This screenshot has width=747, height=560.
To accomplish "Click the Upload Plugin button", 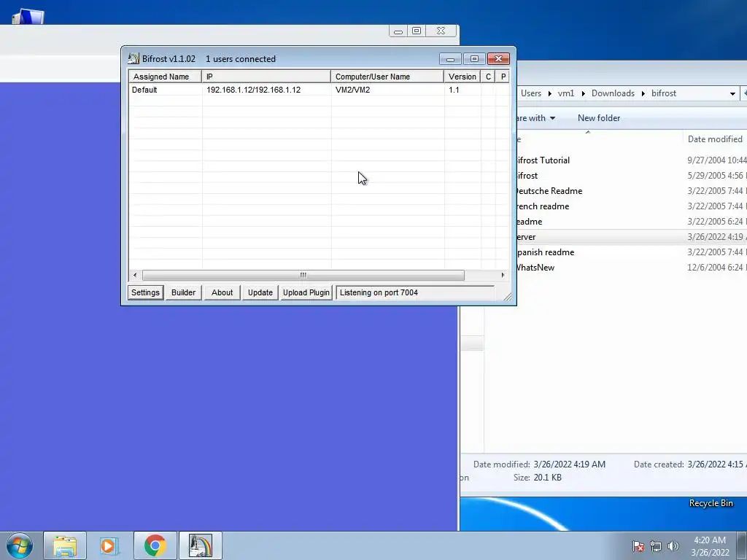I will tap(306, 292).
